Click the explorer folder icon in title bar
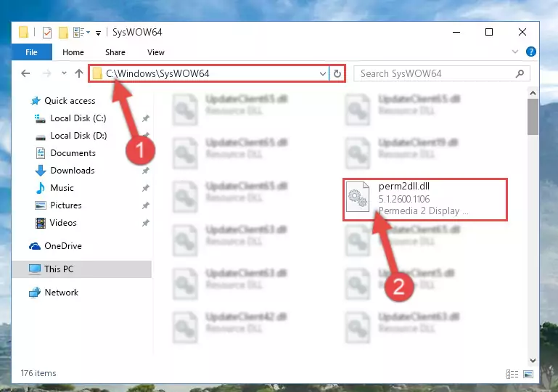The height and width of the screenshot is (392, 558). pos(23,32)
